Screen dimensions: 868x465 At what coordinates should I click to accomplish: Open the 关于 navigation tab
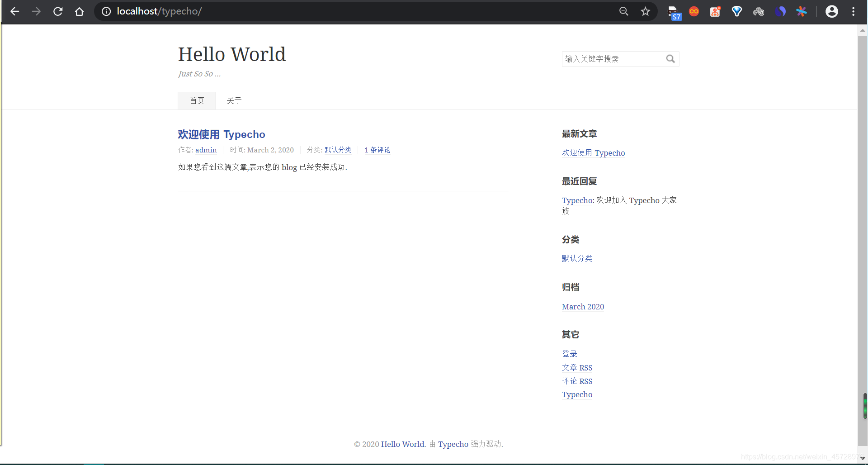[x=234, y=100]
